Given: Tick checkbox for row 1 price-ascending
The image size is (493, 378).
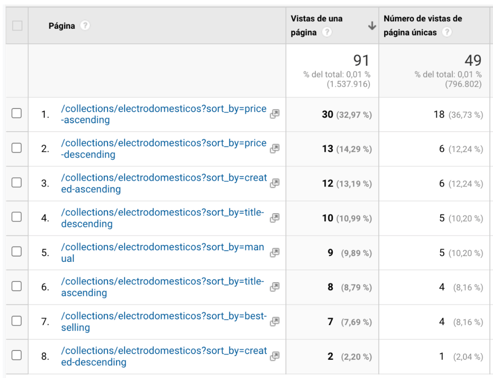Looking at the screenshot, I should (17, 113).
